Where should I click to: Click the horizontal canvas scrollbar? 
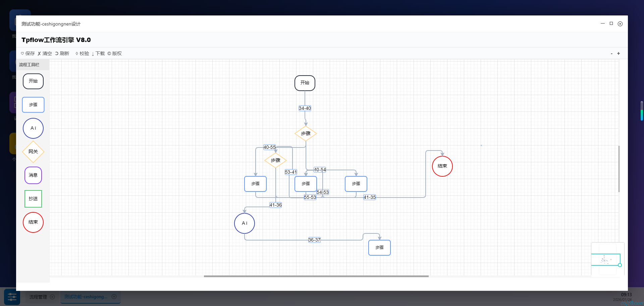pos(316,276)
